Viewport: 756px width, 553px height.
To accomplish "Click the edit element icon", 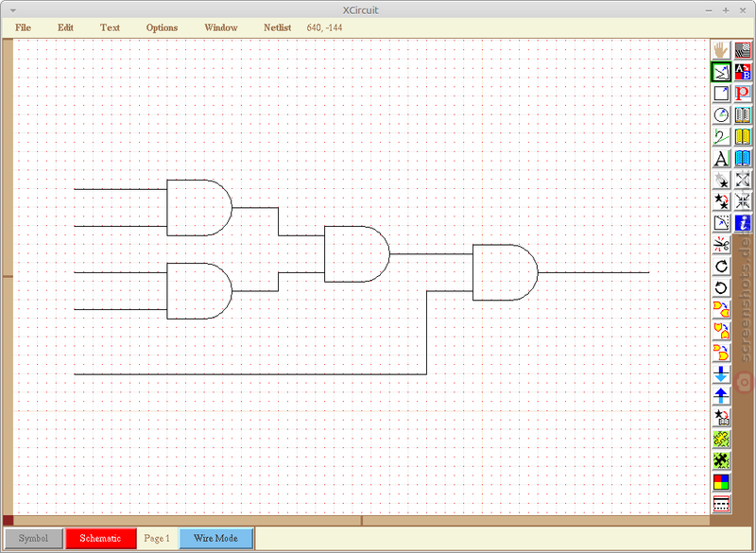I will (721, 223).
